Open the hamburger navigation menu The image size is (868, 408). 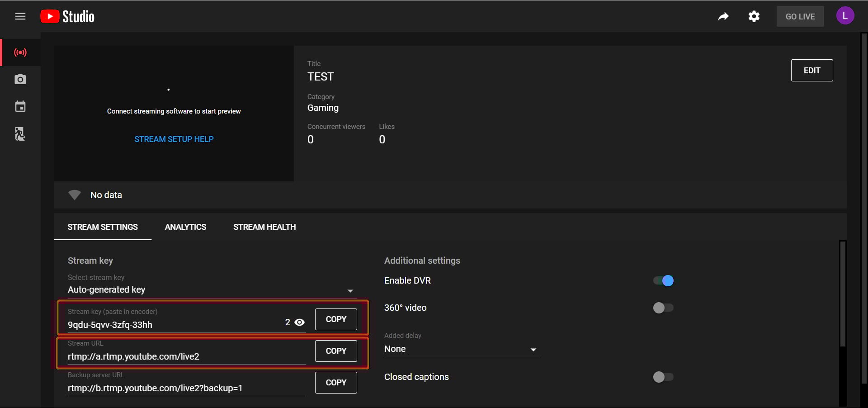[x=20, y=17]
